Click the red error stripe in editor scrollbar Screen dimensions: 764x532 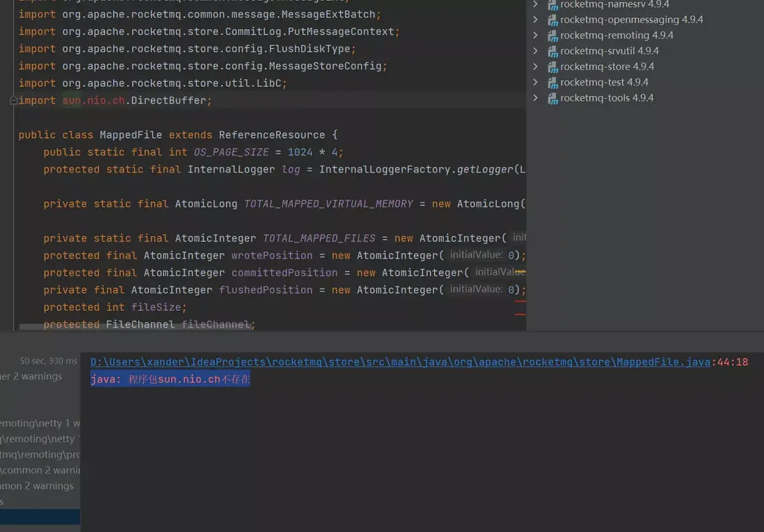tap(520, 302)
